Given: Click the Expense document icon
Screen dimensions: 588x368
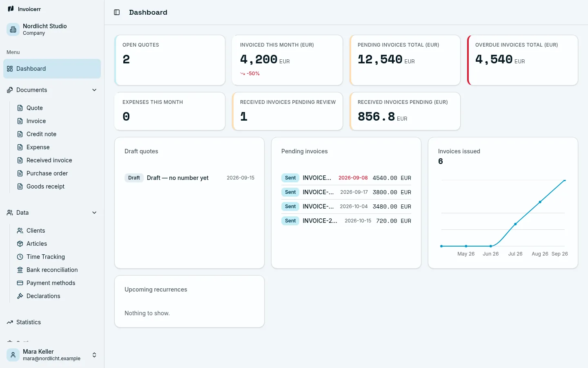Looking at the screenshot, I should click(20, 147).
